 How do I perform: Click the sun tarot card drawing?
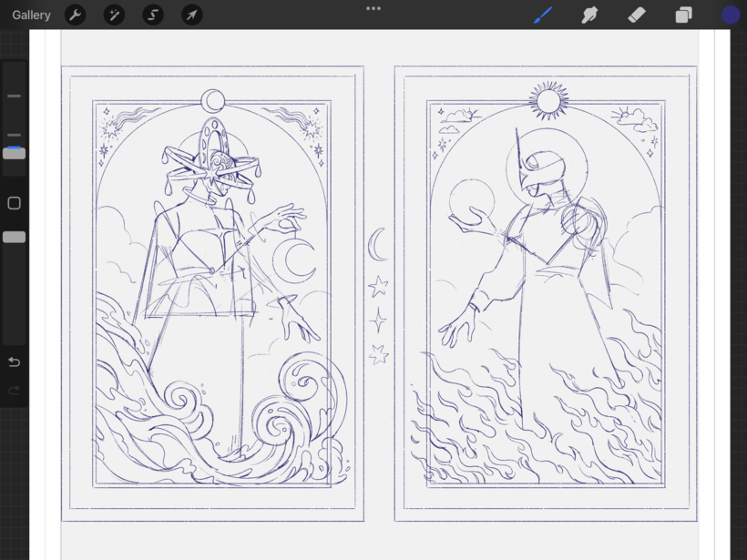click(546, 293)
